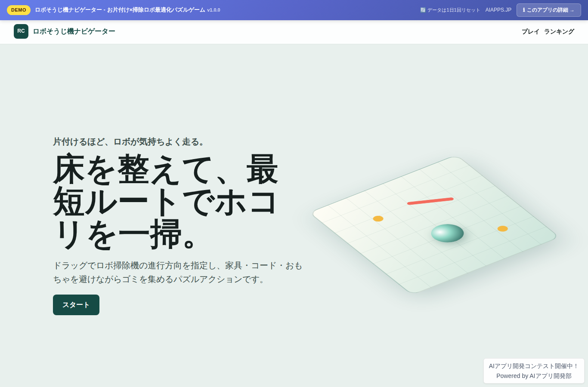Click the スタート button
Screen dimensions: 588x387
pyautogui.click(x=76, y=305)
